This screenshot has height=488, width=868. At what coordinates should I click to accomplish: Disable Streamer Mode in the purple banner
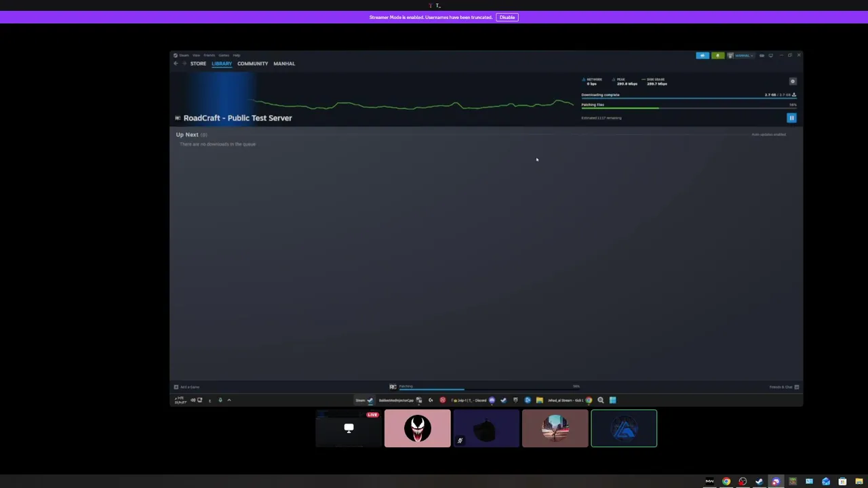click(507, 17)
